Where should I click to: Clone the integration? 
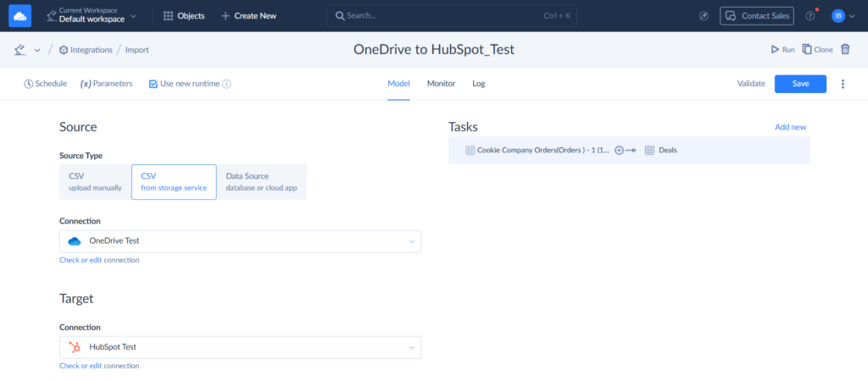(x=818, y=50)
